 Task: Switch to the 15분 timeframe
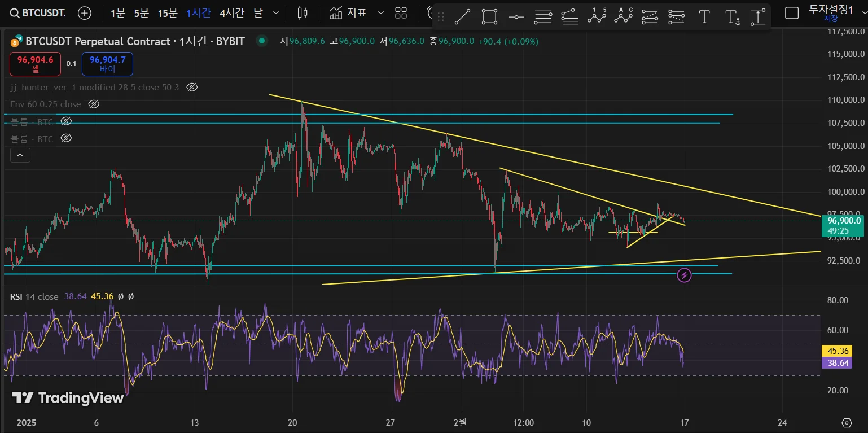point(167,13)
